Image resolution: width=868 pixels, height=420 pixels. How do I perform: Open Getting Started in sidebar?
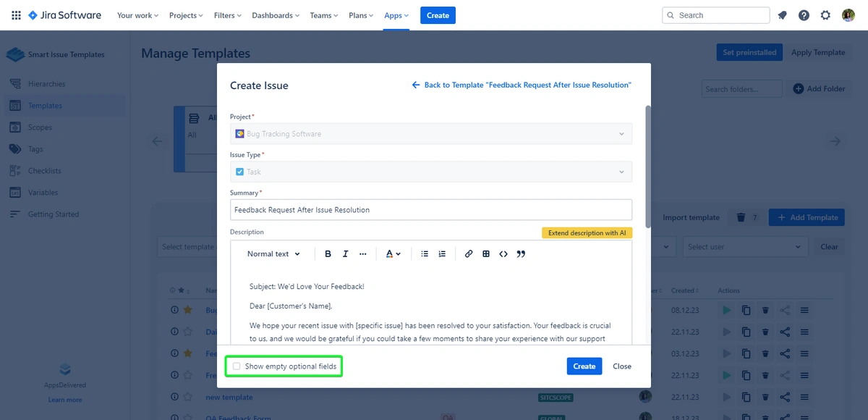53,214
